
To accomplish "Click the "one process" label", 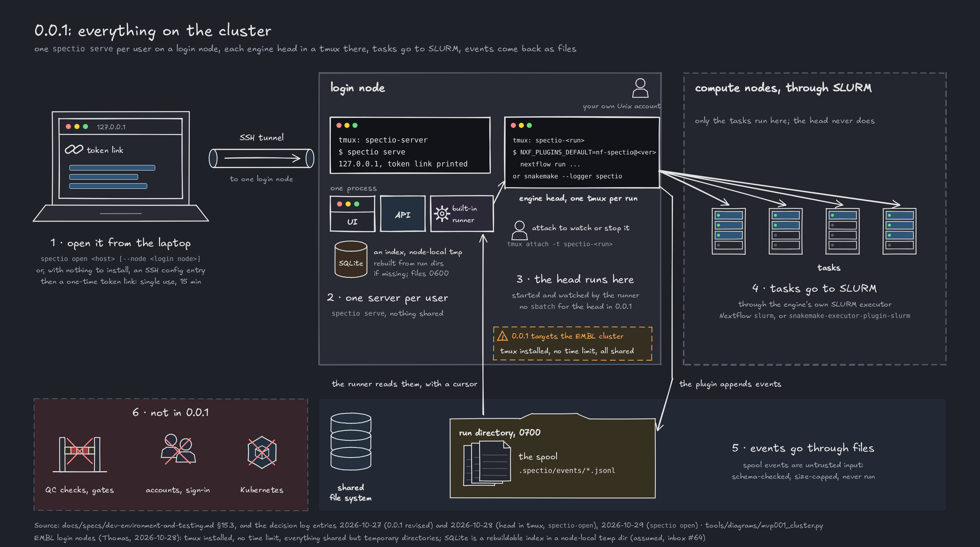I will tap(354, 188).
